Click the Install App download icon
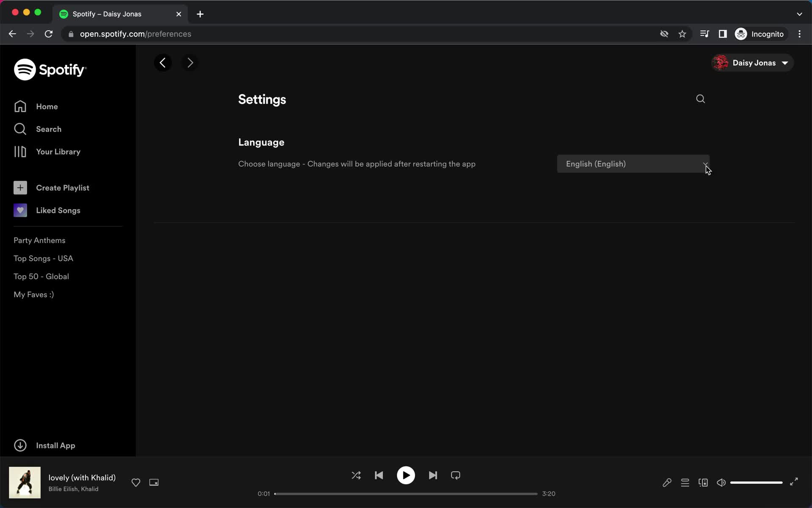 point(20,445)
